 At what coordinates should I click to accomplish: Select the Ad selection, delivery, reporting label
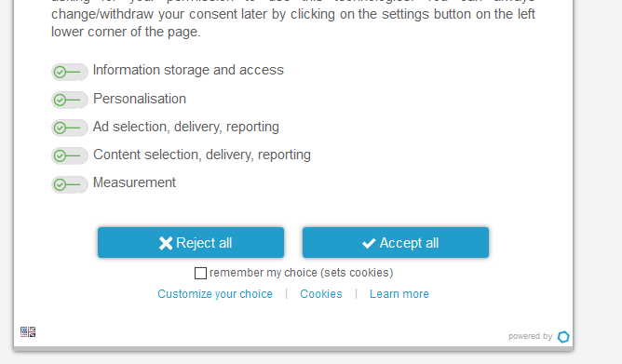[x=186, y=127]
